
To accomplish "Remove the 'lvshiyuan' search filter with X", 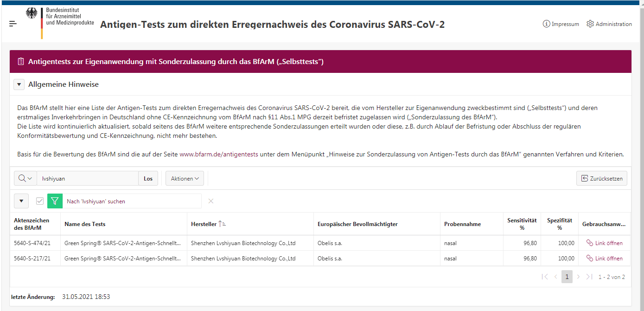I will point(211,201).
